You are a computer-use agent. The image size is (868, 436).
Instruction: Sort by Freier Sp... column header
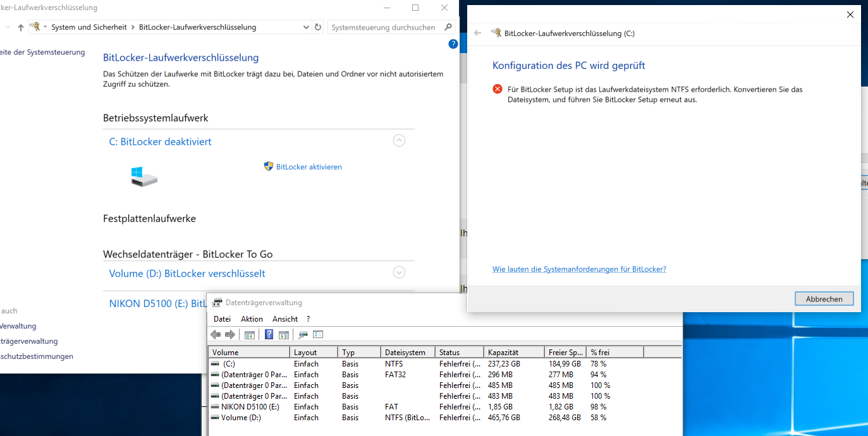coord(565,352)
